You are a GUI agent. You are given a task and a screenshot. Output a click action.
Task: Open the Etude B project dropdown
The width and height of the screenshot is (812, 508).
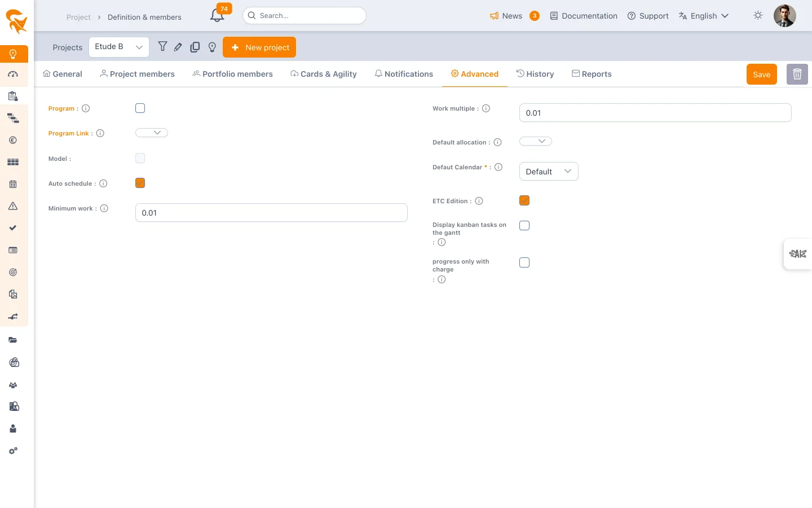(x=119, y=47)
